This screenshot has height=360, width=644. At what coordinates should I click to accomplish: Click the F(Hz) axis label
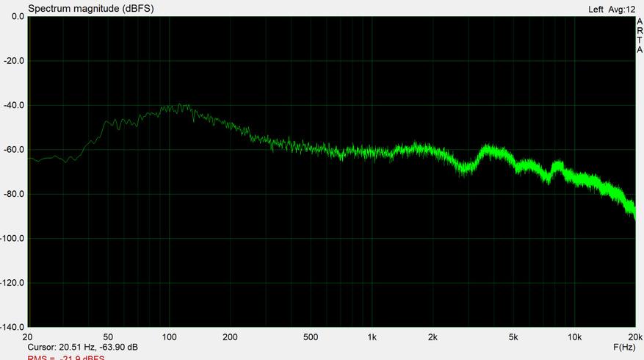click(624, 348)
